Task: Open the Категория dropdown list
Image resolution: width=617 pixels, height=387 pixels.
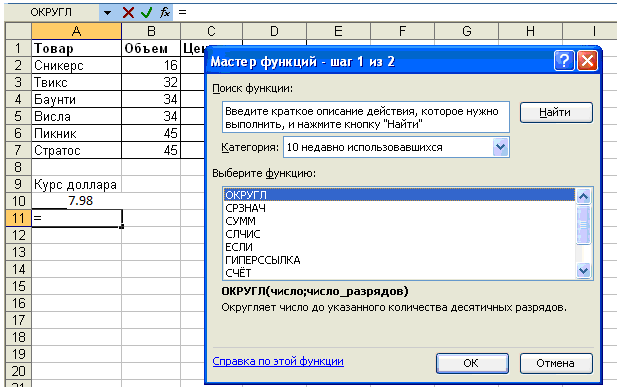Action: click(x=500, y=147)
